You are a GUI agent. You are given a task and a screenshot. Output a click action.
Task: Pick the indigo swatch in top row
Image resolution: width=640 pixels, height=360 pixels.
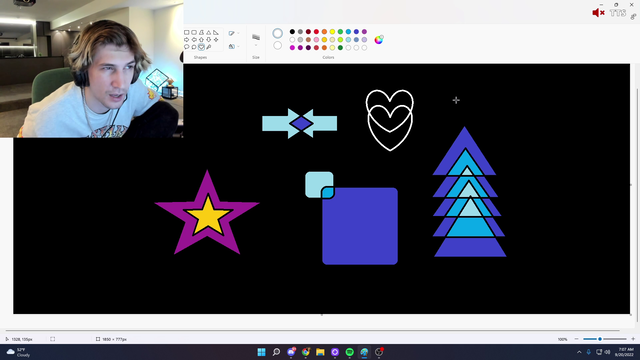pyautogui.click(x=356, y=31)
